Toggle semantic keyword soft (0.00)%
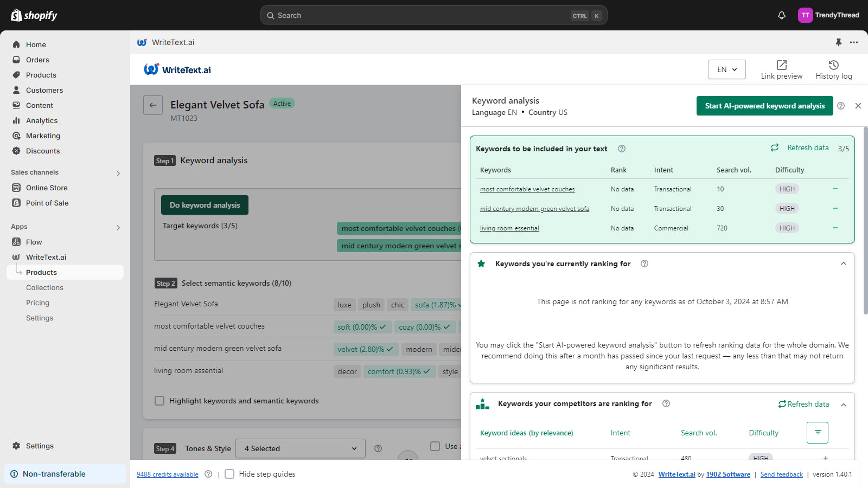 (362, 327)
